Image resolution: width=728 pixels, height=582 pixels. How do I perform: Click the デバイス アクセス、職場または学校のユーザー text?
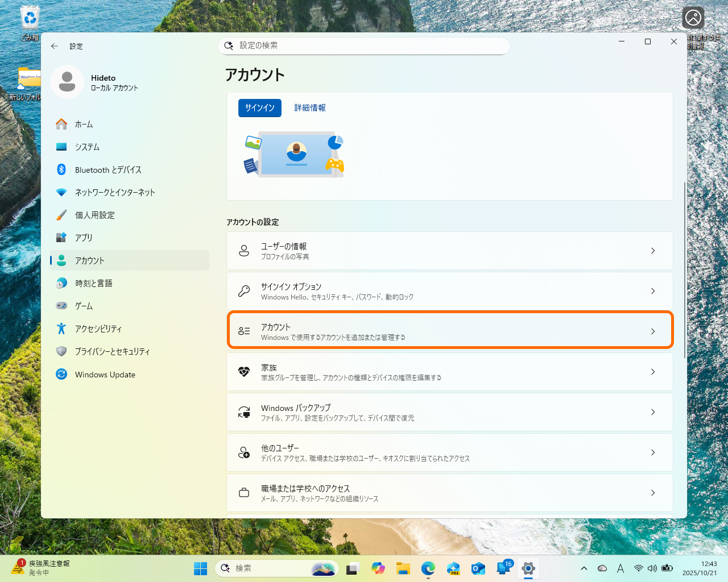[x=366, y=459]
